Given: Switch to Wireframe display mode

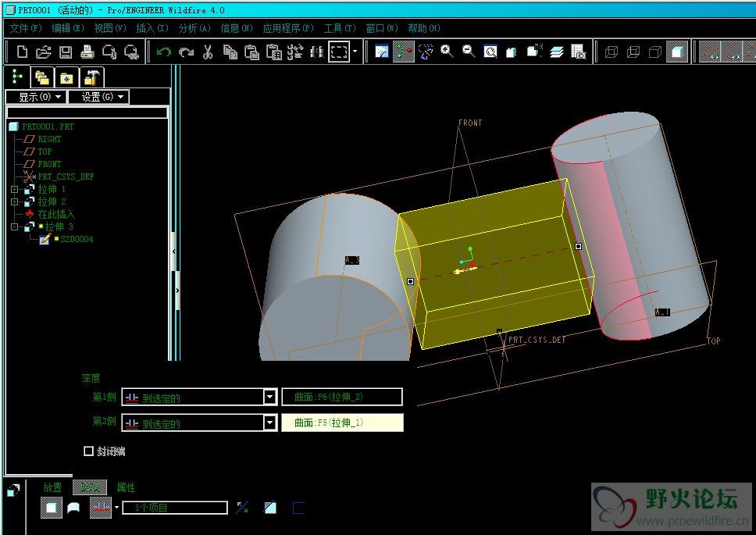Looking at the screenshot, I should [x=612, y=52].
